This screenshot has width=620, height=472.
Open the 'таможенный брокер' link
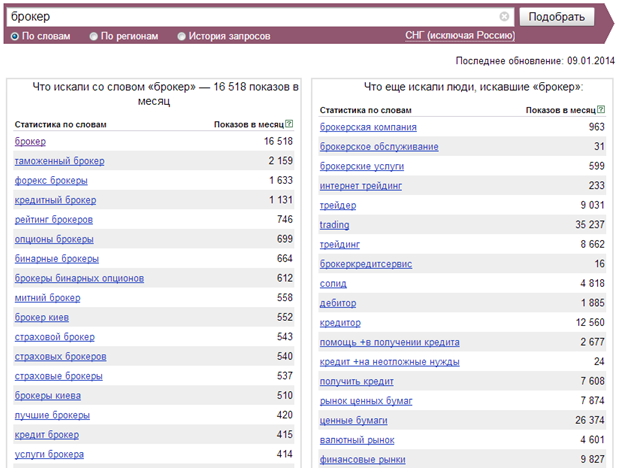[x=60, y=161]
